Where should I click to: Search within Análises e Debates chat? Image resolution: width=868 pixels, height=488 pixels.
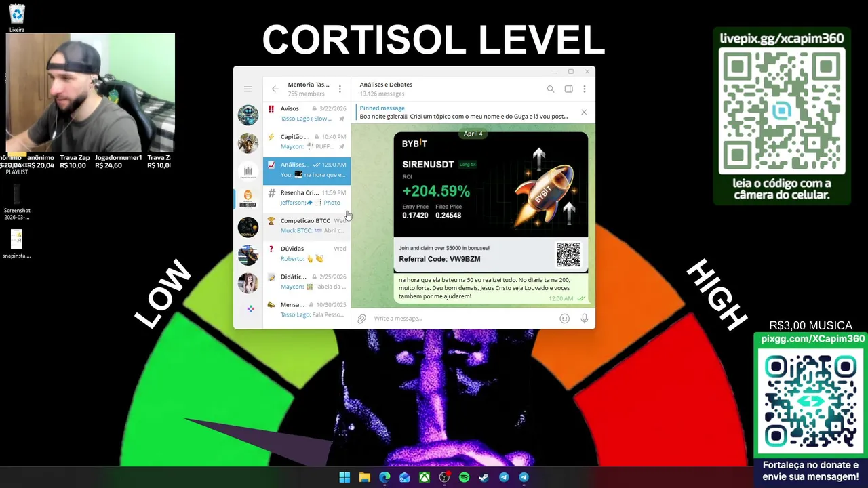[x=551, y=89]
